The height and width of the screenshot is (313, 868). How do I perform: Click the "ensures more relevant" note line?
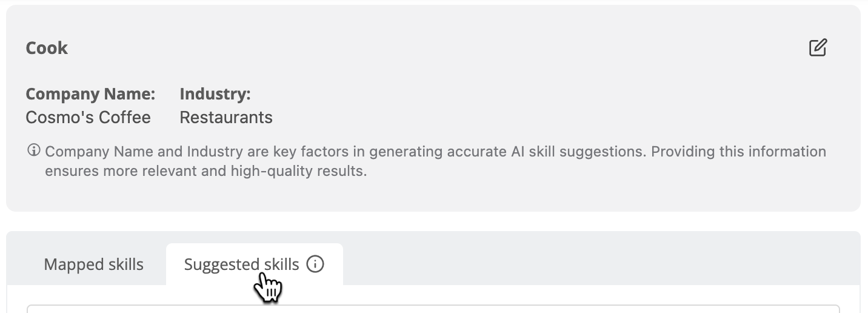tap(206, 171)
